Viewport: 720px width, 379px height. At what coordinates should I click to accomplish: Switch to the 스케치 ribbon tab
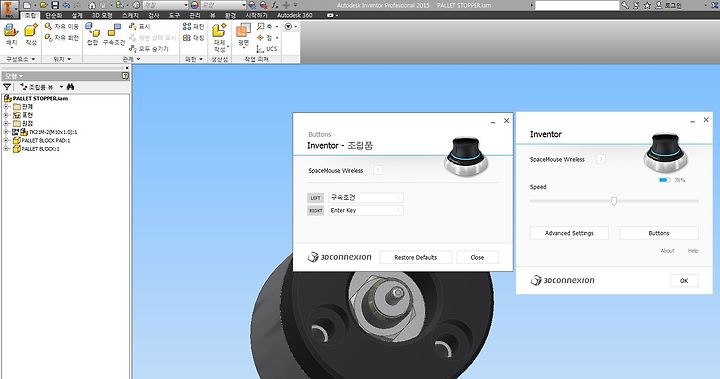pos(130,15)
